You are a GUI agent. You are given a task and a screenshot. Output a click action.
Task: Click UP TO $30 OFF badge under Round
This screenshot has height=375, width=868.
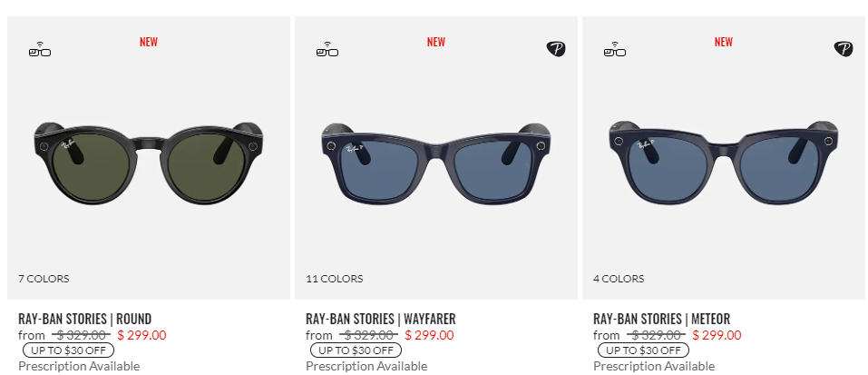[68, 350]
